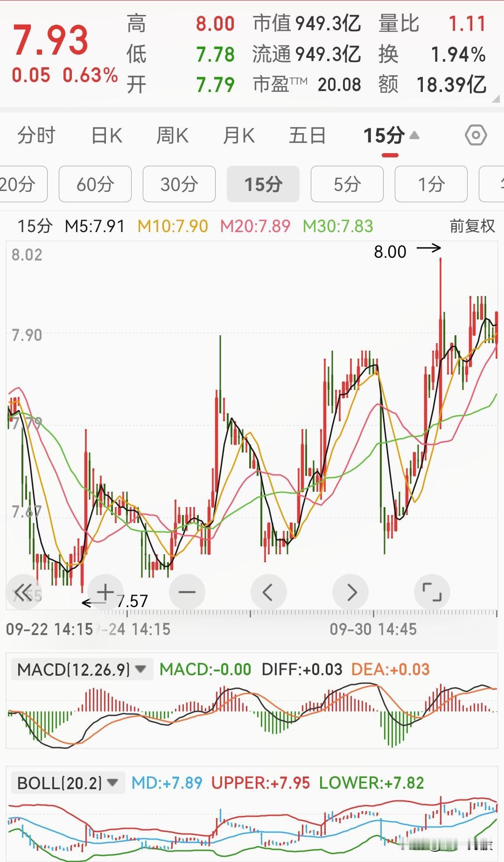Screen dimensions: 504x862
Task: Tap the 前复权 adjustment option
Action: (x=472, y=226)
